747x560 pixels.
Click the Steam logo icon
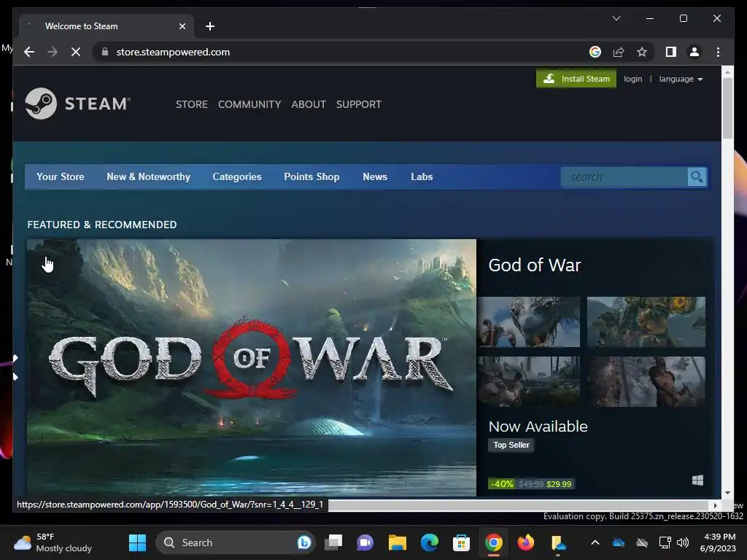tap(41, 104)
